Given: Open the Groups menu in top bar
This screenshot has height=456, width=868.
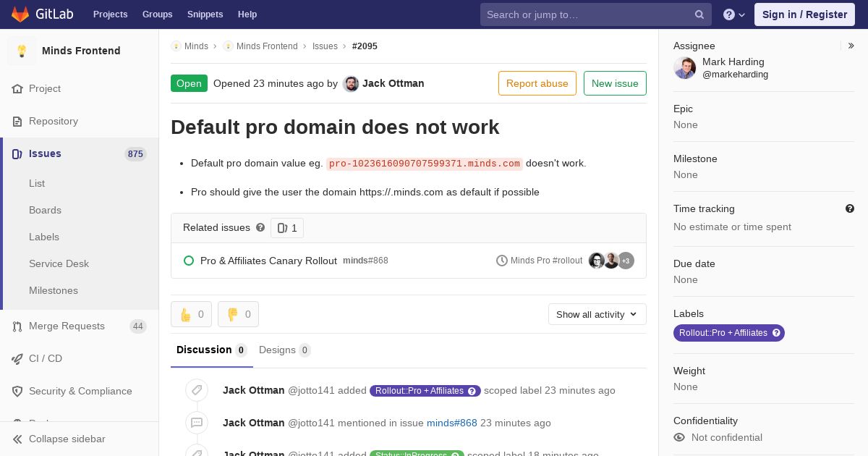Looking at the screenshot, I should tap(158, 14).
